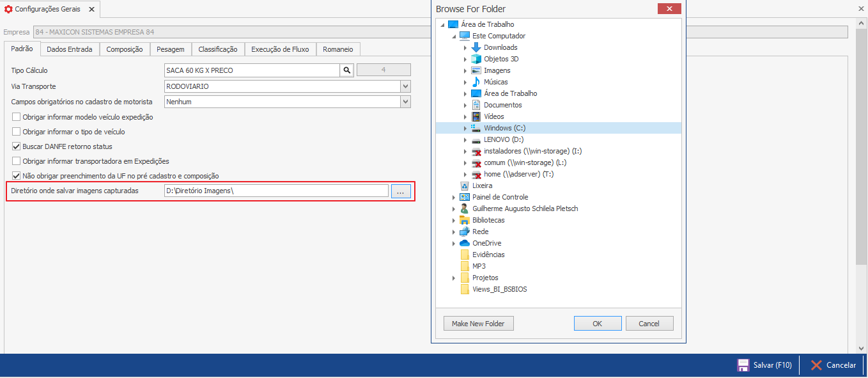Uncheck Não obrigar preenchimento da UF

click(17, 176)
